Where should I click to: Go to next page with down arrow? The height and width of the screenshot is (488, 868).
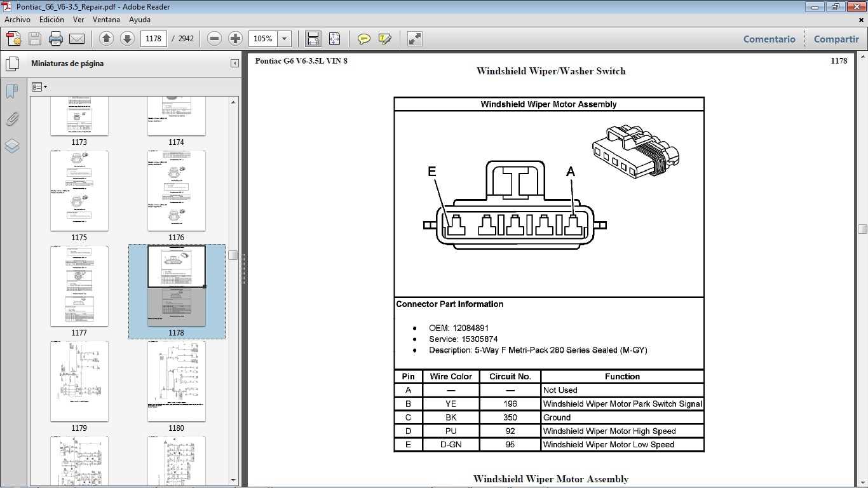127,39
